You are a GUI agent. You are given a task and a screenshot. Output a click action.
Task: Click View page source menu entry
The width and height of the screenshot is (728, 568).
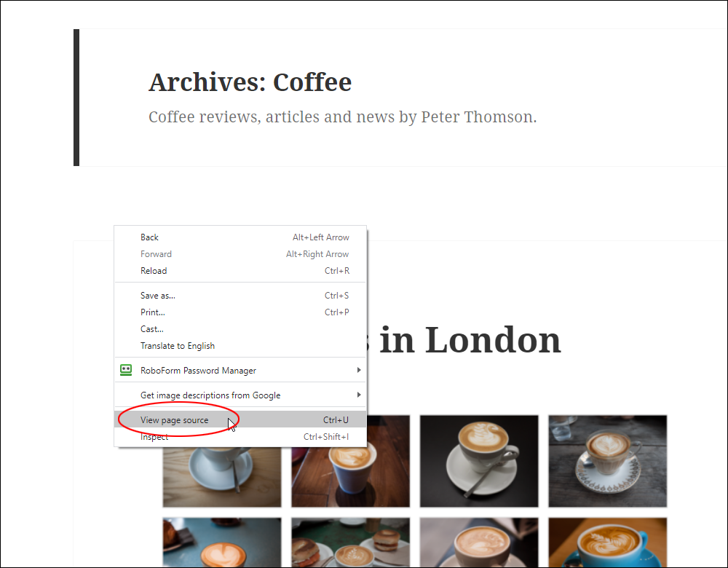240,420
